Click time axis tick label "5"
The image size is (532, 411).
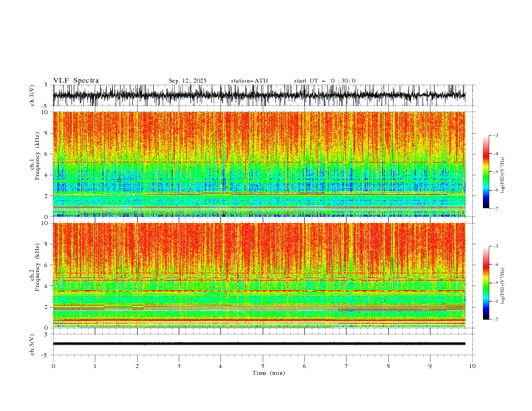click(263, 366)
